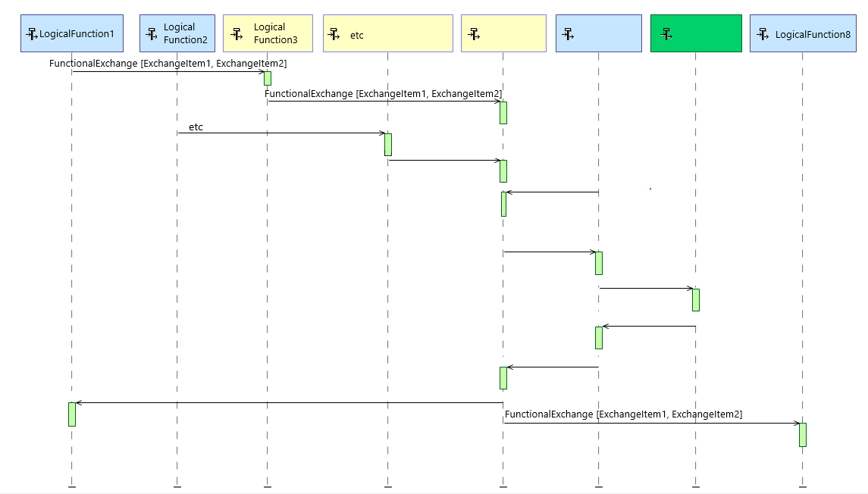Viewport: 868px width, 494px height.
Task: Select FunctionalExchange label on arrow to LogicalFunction8
Action: (623, 414)
